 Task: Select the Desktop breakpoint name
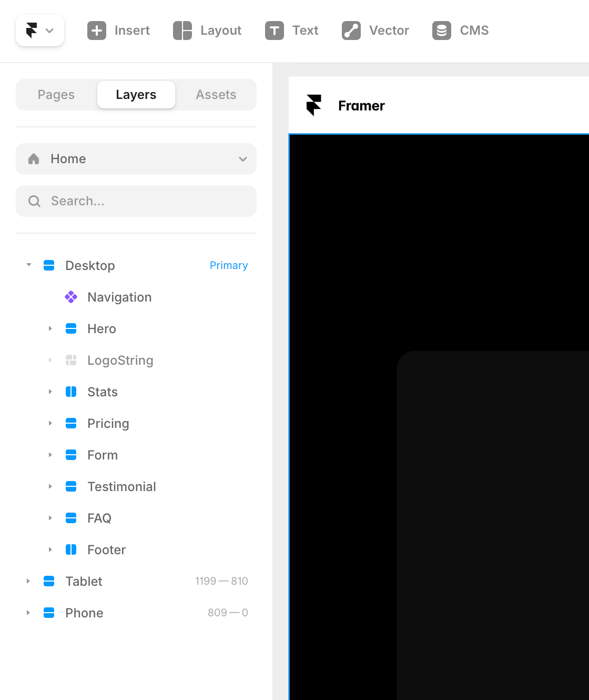tap(90, 266)
